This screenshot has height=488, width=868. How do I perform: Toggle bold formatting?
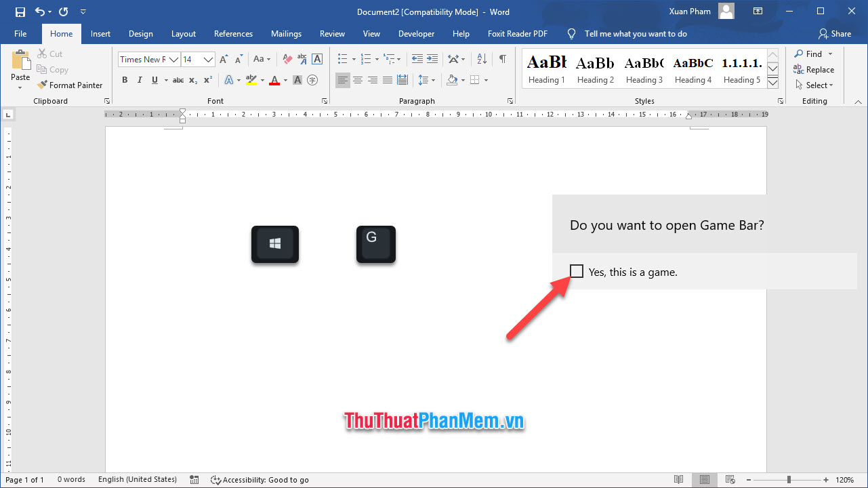(125, 80)
